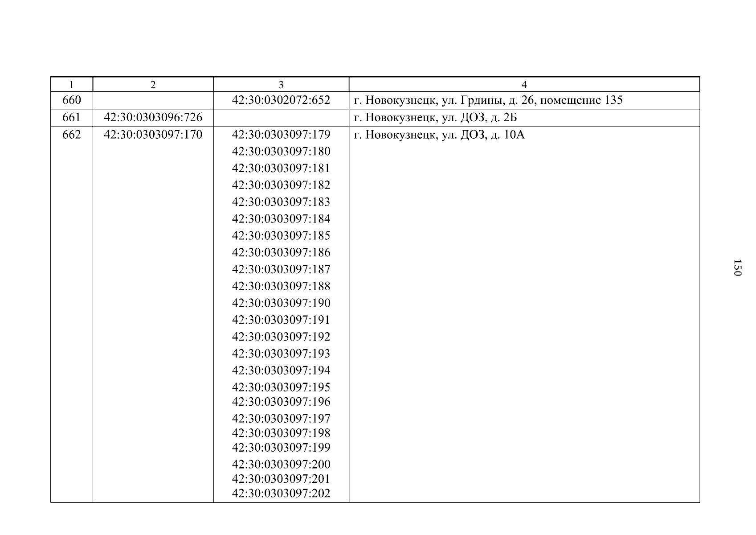Select entry 42:30:0303097:190
Viewport: 756px width, 535px height.
click(281, 303)
